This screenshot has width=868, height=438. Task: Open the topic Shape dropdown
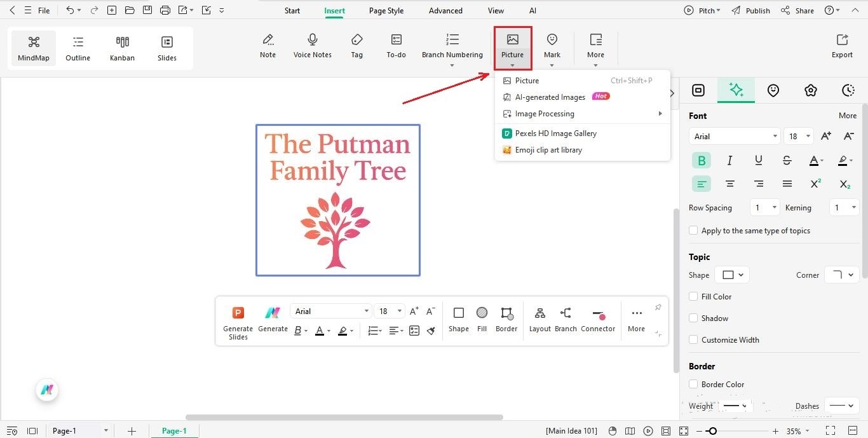click(732, 275)
